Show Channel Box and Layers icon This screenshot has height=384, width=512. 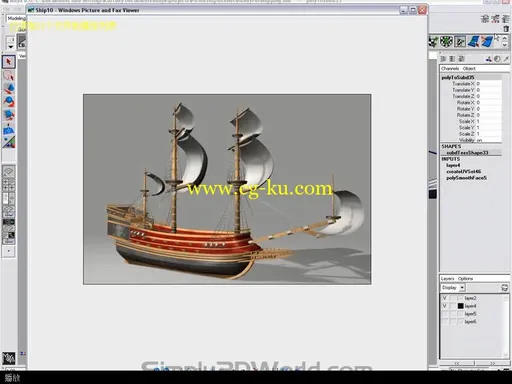point(462,59)
